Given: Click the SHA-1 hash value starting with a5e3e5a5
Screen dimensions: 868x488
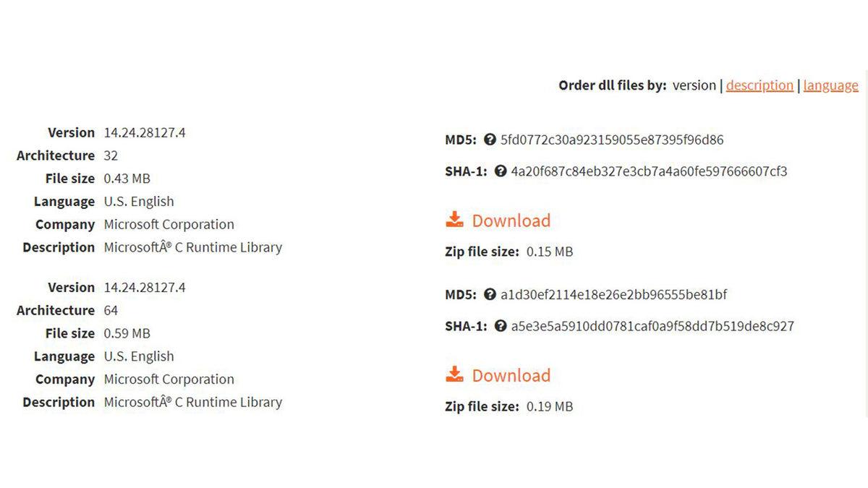Looking at the screenshot, I should coord(652,326).
